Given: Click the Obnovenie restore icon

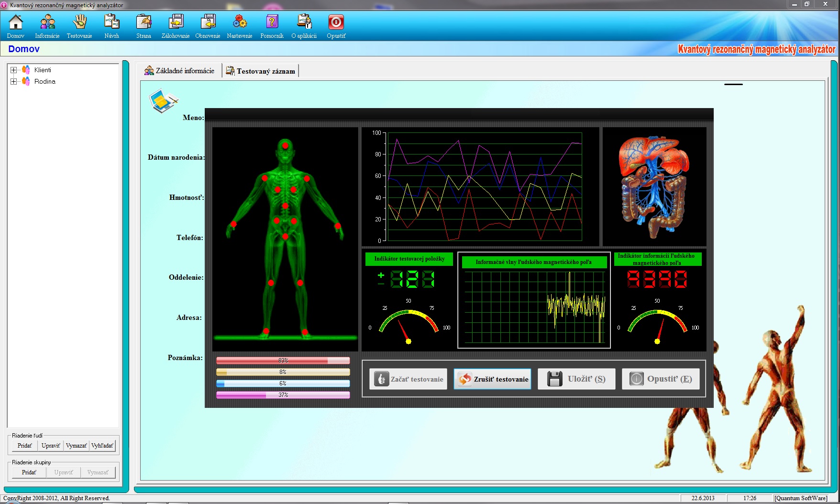Looking at the screenshot, I should (208, 22).
